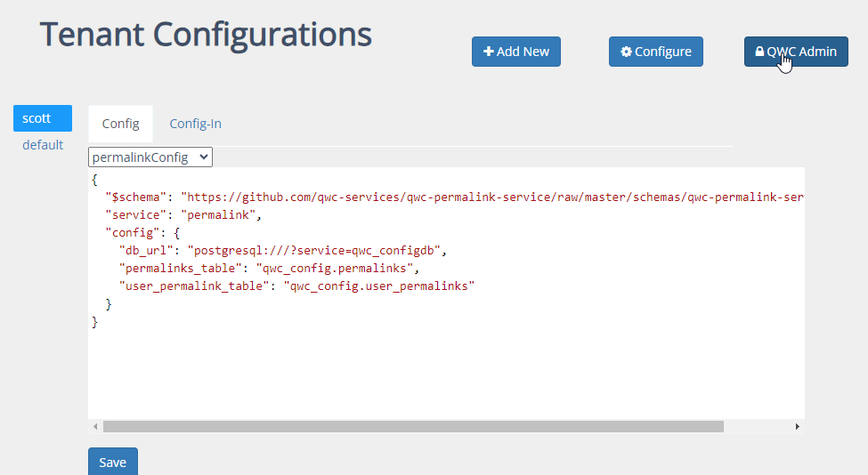868x475 pixels.
Task: Switch to the Config tab
Action: [x=120, y=124]
